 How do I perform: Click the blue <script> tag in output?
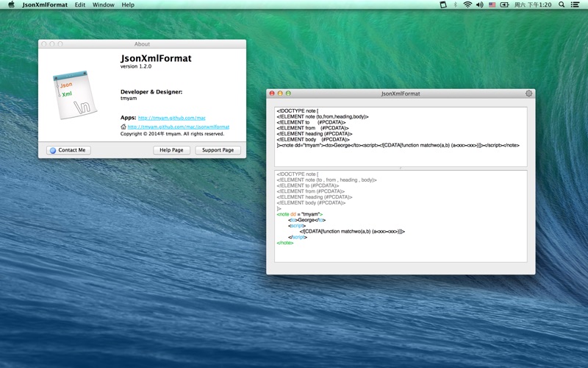(x=297, y=226)
